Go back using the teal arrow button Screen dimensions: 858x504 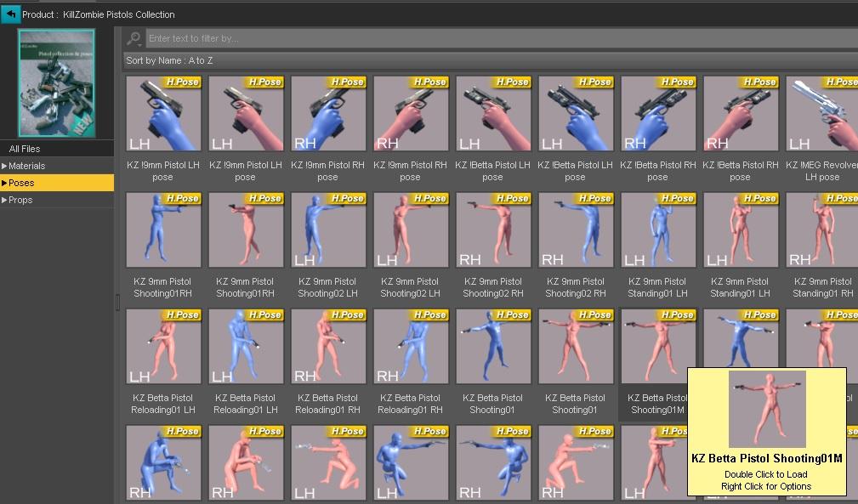10,14
